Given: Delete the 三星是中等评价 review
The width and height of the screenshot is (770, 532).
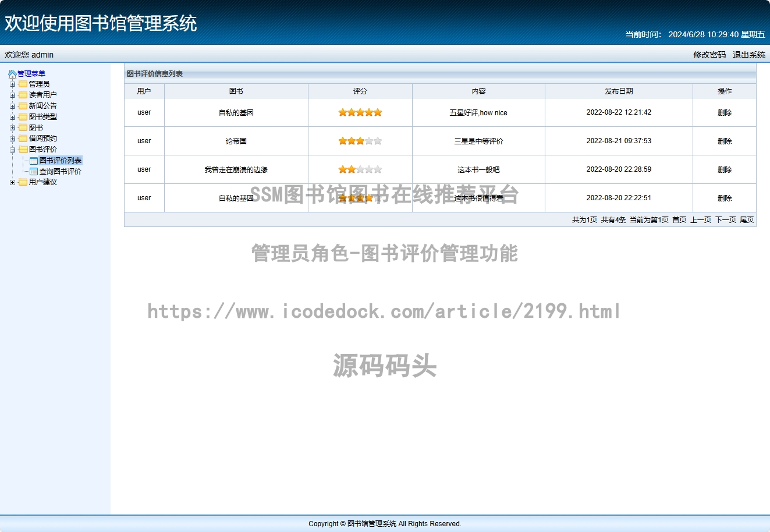Looking at the screenshot, I should click(x=725, y=141).
